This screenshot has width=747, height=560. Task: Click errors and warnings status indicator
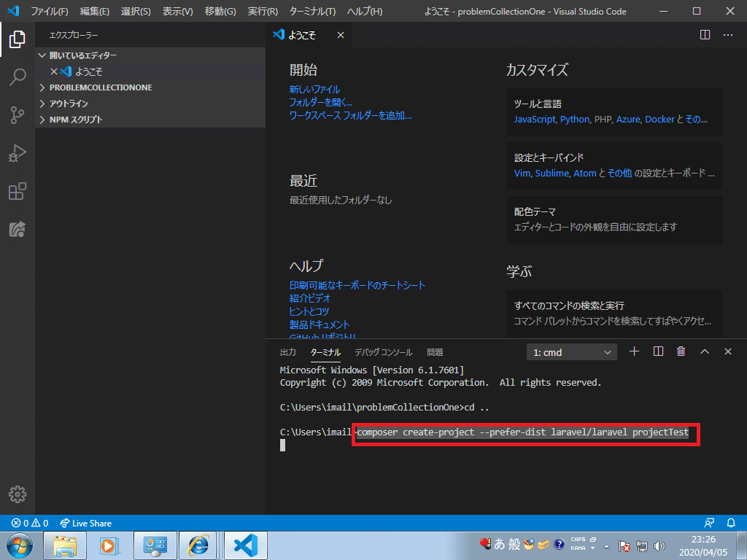pos(29,523)
